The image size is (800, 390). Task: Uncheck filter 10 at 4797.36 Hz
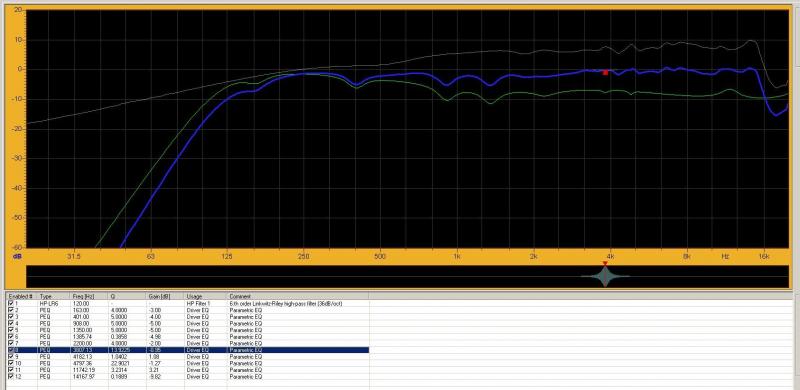coord(11,363)
